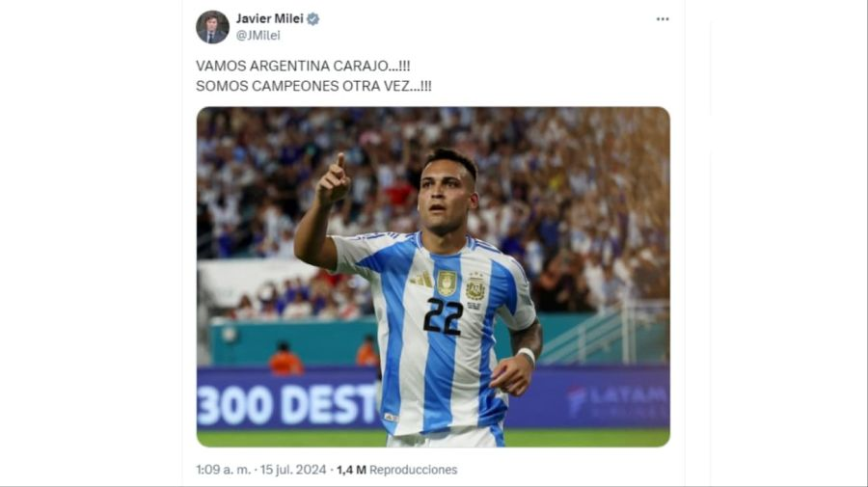
Task: Open the attached match photo
Action: (x=433, y=277)
